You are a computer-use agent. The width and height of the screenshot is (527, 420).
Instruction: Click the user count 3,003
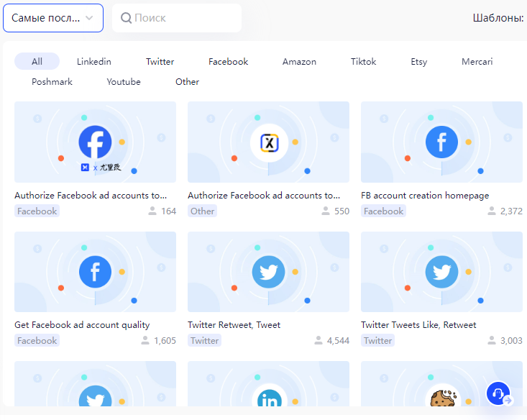click(x=511, y=341)
